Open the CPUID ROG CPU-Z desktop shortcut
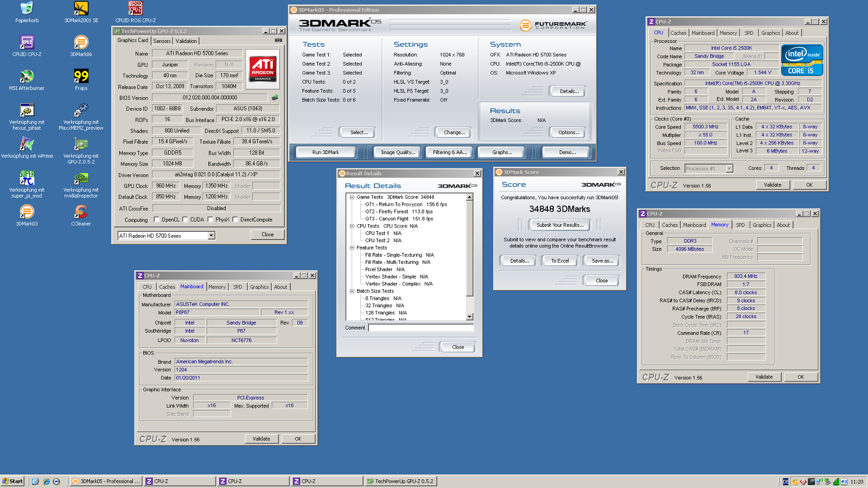Image resolution: width=868 pixels, height=488 pixels. (x=135, y=12)
